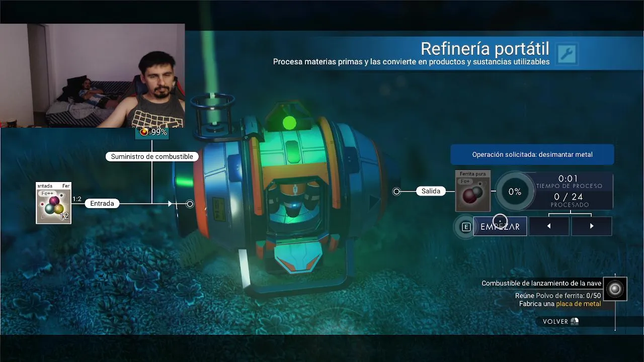The width and height of the screenshot is (644, 362).
Task: Increase amount with the right arrow
Action: coord(591,226)
